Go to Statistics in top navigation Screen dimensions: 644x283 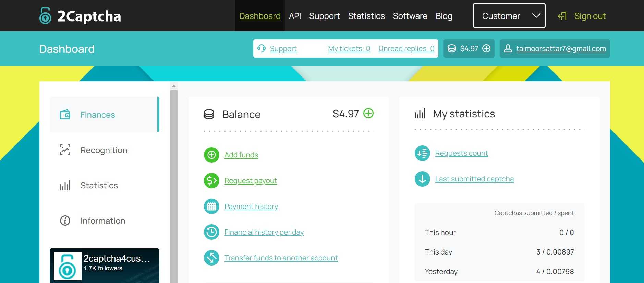366,16
